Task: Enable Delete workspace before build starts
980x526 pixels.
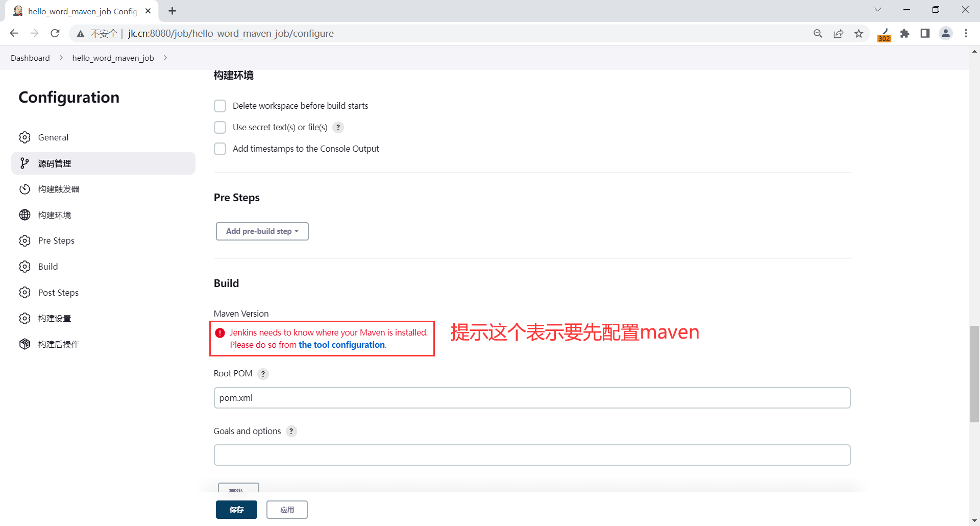Action: (x=220, y=106)
